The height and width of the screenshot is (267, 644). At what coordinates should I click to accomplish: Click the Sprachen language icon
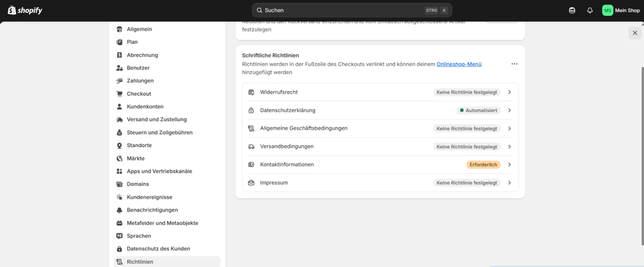(x=119, y=236)
